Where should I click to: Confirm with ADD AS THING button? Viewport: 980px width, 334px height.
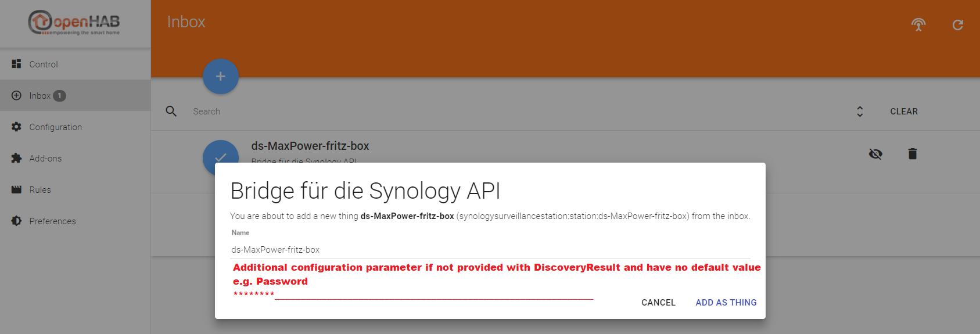[726, 303]
